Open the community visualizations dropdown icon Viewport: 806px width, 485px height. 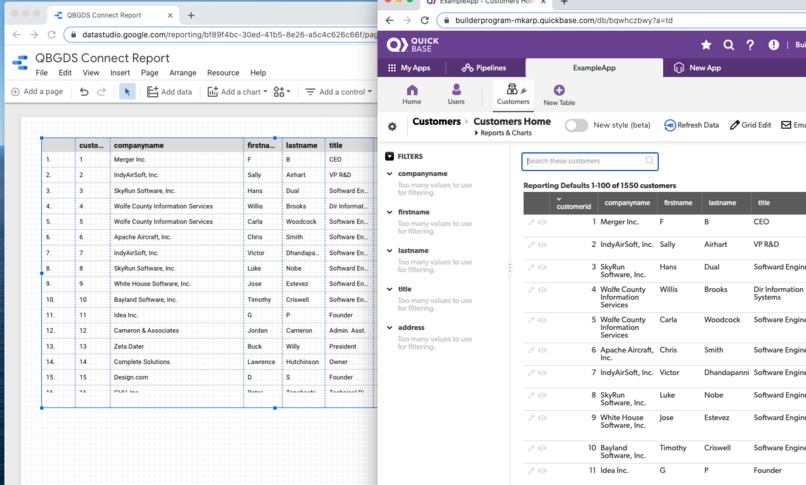[282, 92]
